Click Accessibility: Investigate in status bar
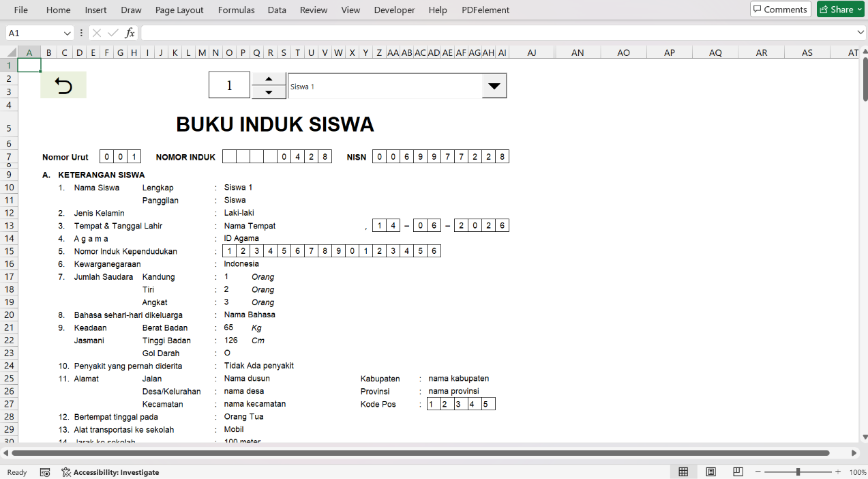 point(110,472)
